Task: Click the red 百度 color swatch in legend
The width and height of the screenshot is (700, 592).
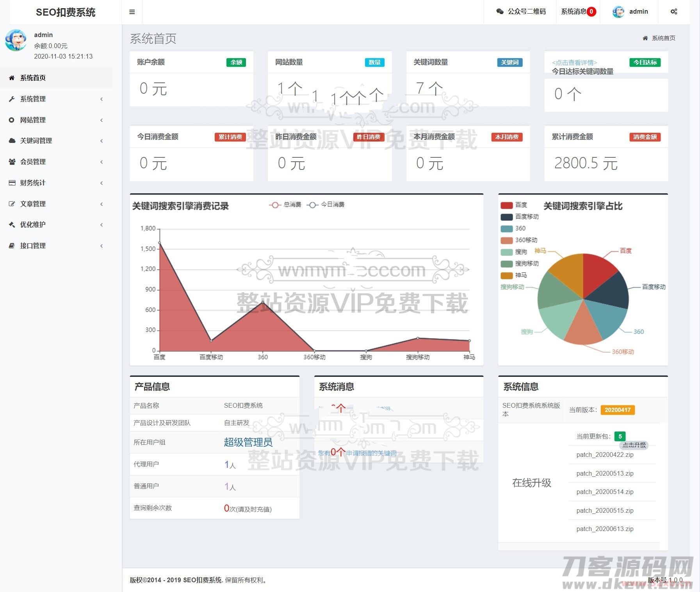Action: tap(506, 205)
